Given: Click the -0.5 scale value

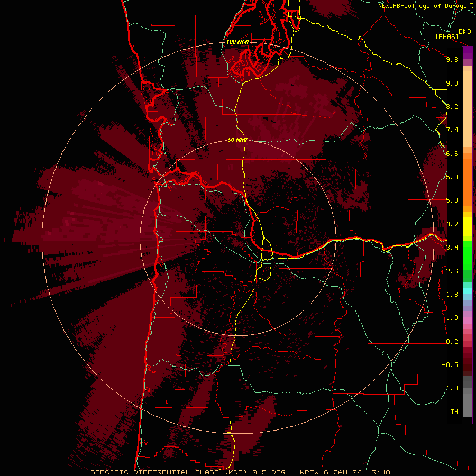Looking at the screenshot, I should pyautogui.click(x=450, y=365).
